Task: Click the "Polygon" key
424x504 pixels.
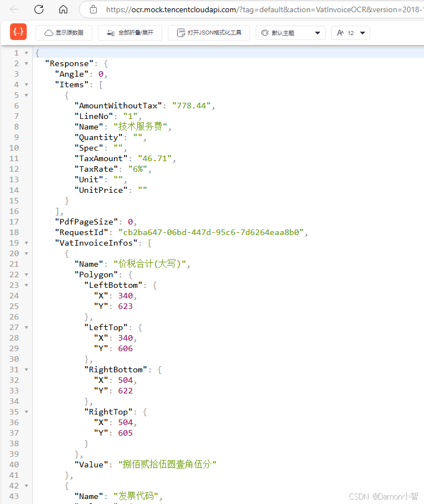Action: pos(96,275)
